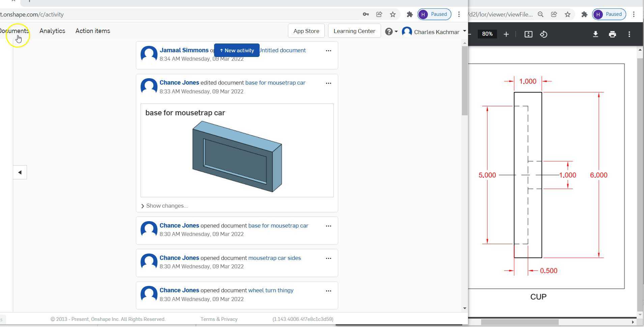Viewport: 644px width, 327px height.
Task: Open options menu for the edited document activity
Action: tap(328, 83)
